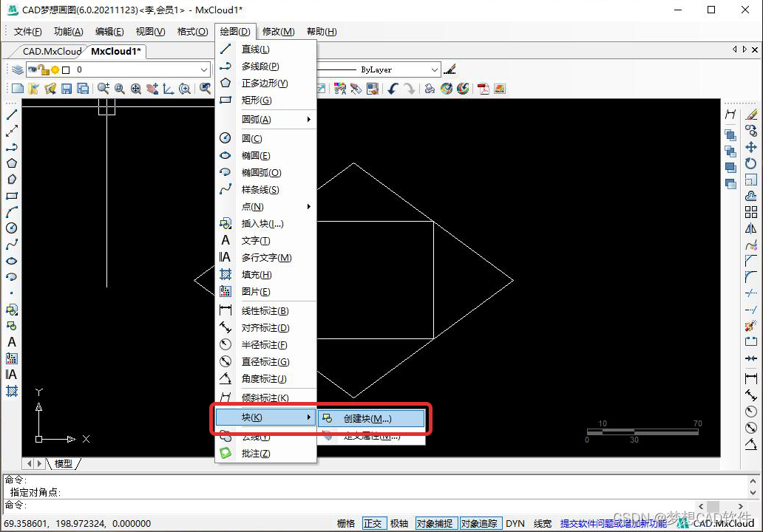Image resolution: width=763 pixels, height=532 pixels.
Task: Choose 填充(H) from the Draw menu
Action: pyautogui.click(x=265, y=275)
